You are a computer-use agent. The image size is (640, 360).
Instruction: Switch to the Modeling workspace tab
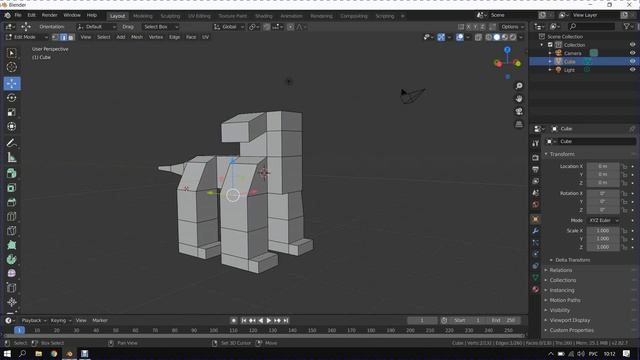143,16
